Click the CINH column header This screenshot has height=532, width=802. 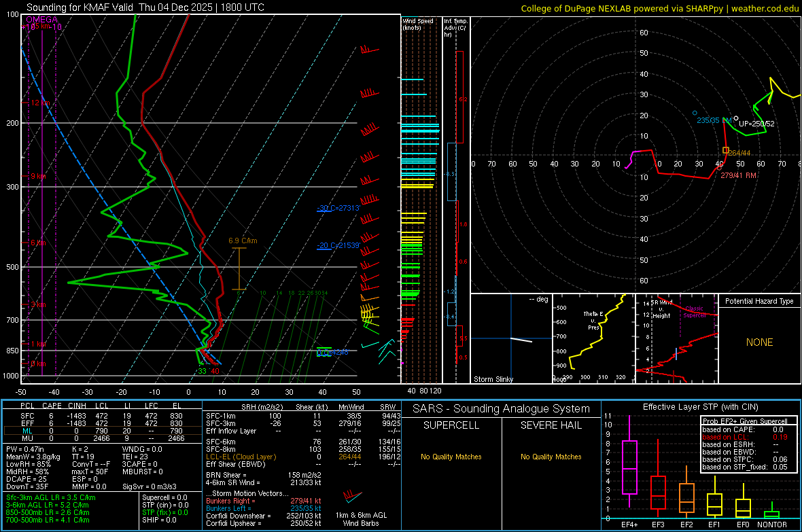pos(77,406)
